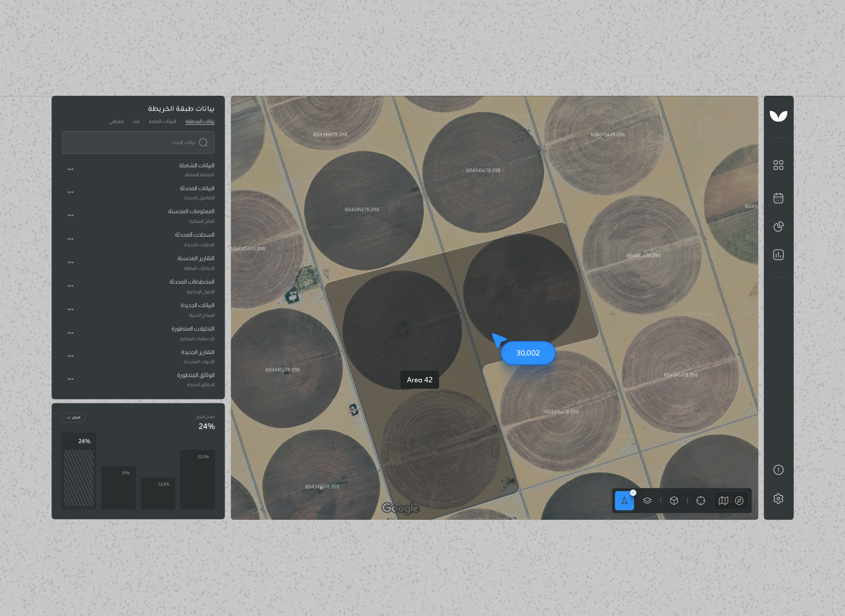Open settings gear in right sidebar

tap(778, 499)
